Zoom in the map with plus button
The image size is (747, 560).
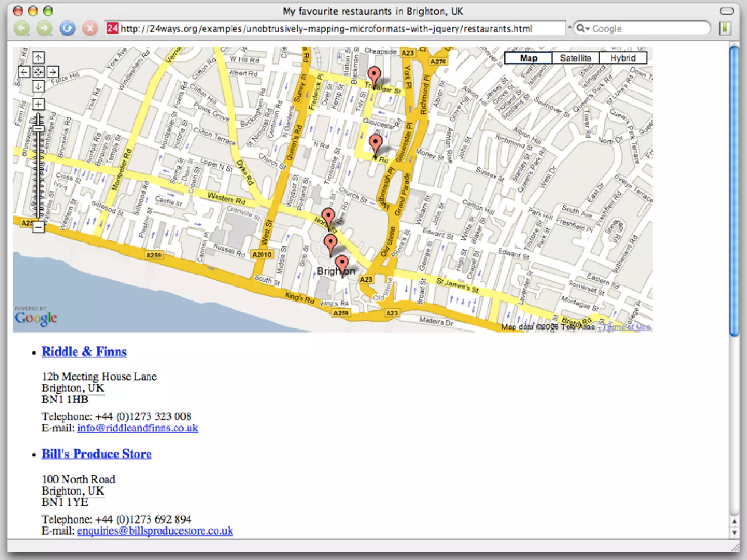38,104
